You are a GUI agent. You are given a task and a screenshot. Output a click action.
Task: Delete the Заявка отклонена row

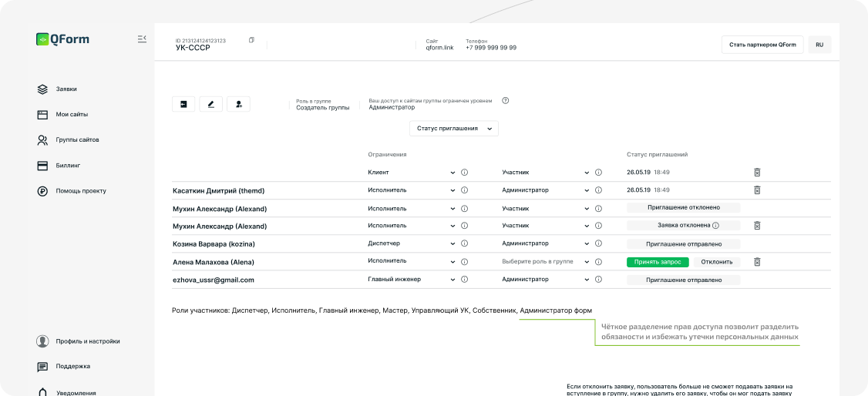(757, 226)
